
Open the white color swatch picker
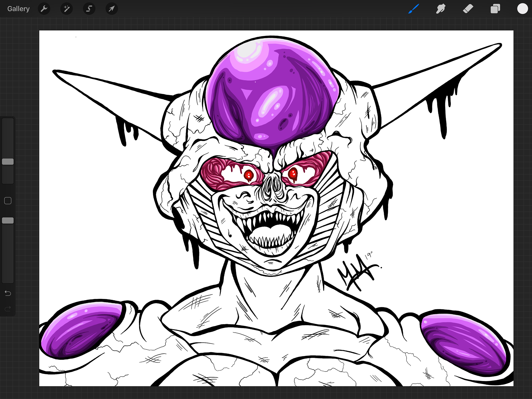522,9
